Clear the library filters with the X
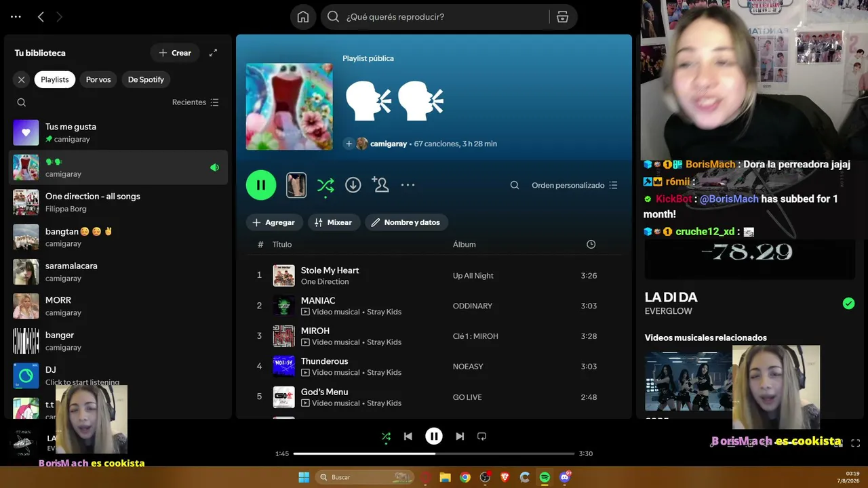Viewport: 868px width, 488px height. pyautogui.click(x=22, y=79)
